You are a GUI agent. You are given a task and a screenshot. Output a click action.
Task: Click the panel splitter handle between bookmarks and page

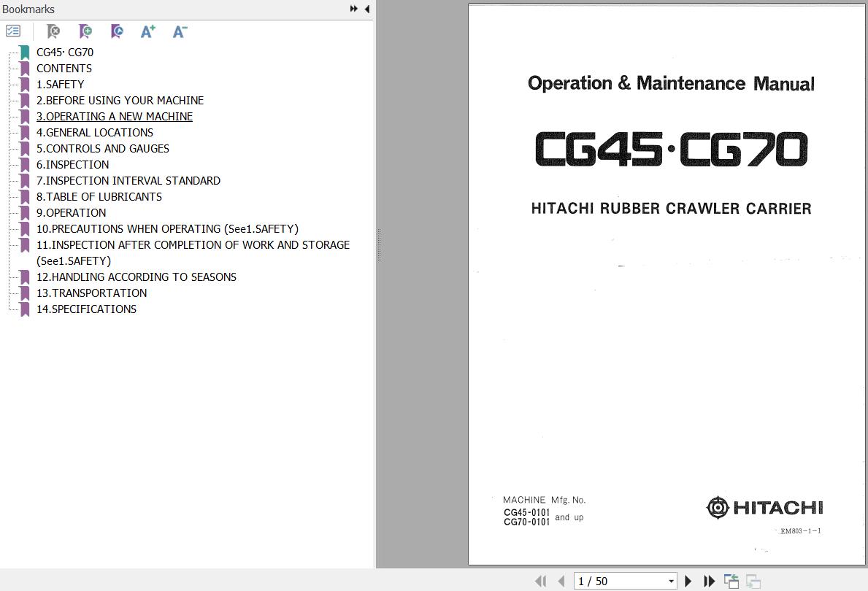(x=379, y=244)
